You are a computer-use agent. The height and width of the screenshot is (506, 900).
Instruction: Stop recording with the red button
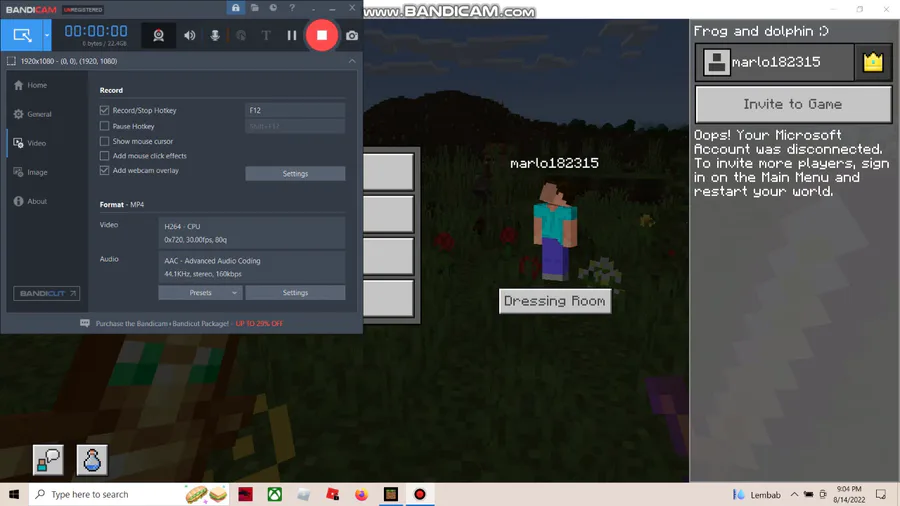321,35
